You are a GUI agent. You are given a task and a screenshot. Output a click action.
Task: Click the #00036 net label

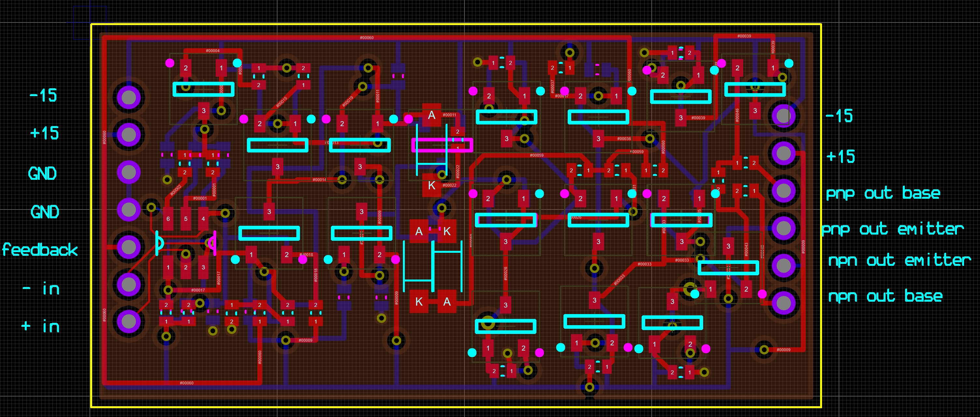pyautogui.click(x=624, y=139)
